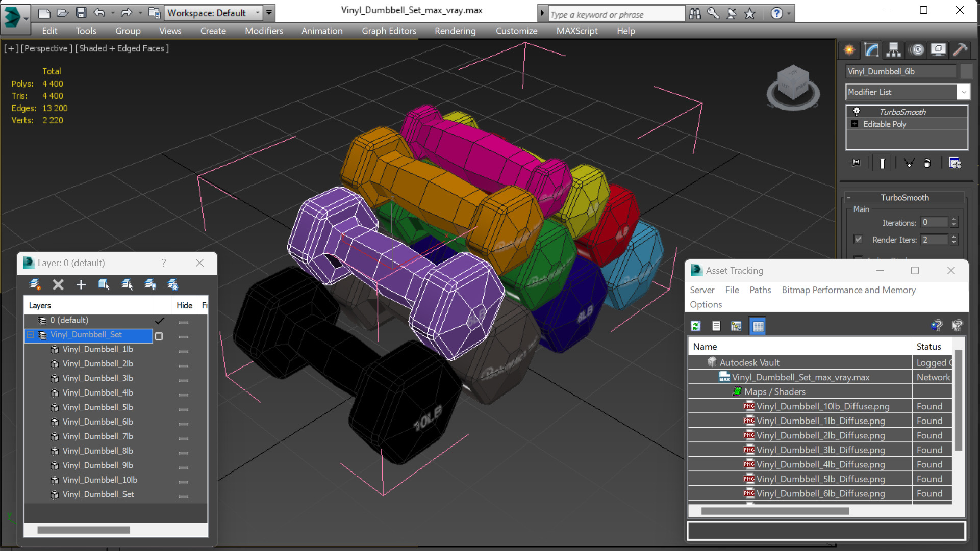This screenshot has height=551, width=980.
Task: Set 0 (default) as current layer checkmark
Action: (x=159, y=321)
